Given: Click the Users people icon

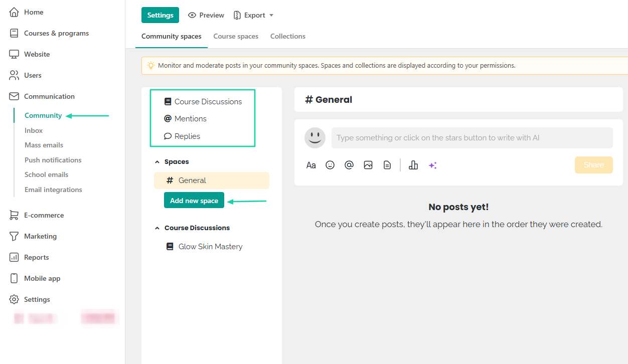Looking at the screenshot, I should [x=14, y=75].
